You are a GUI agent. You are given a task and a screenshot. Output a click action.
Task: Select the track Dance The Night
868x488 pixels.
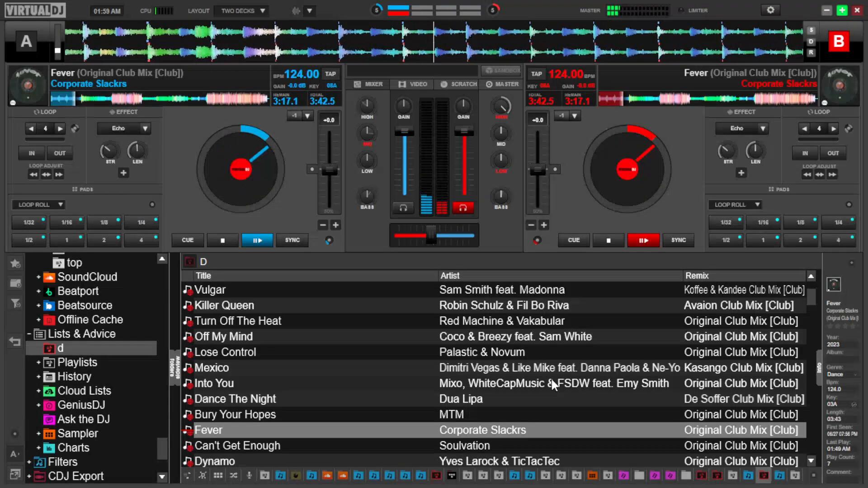point(235,399)
